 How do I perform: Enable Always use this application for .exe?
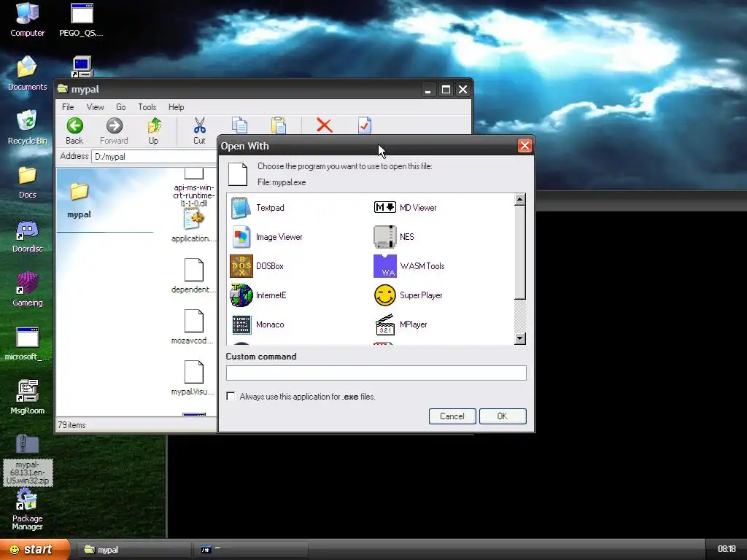click(231, 396)
